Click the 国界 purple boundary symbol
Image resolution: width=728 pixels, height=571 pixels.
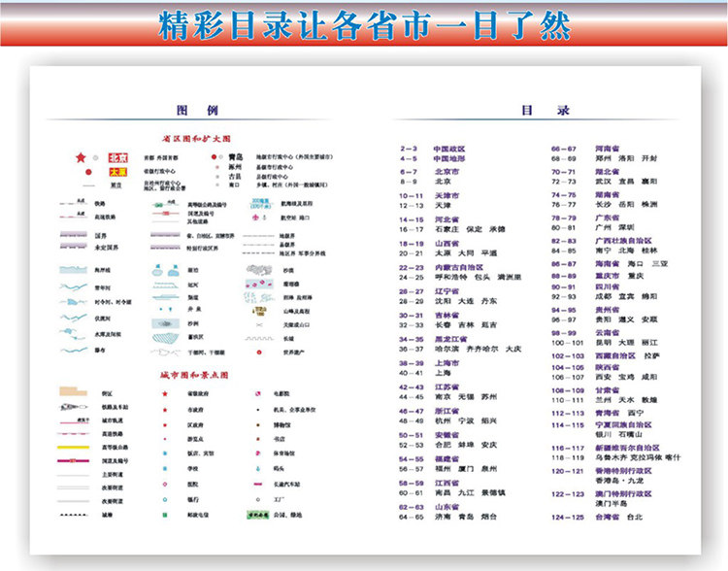(74, 235)
